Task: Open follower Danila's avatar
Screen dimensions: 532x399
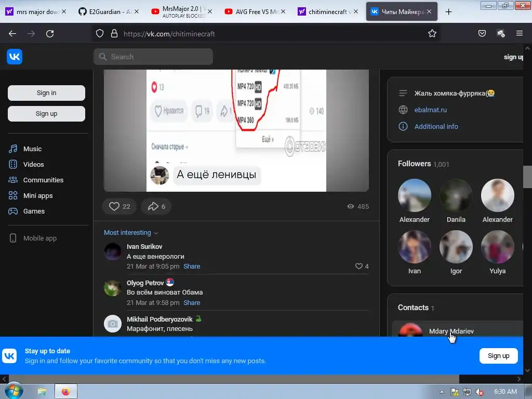Action: click(x=456, y=195)
